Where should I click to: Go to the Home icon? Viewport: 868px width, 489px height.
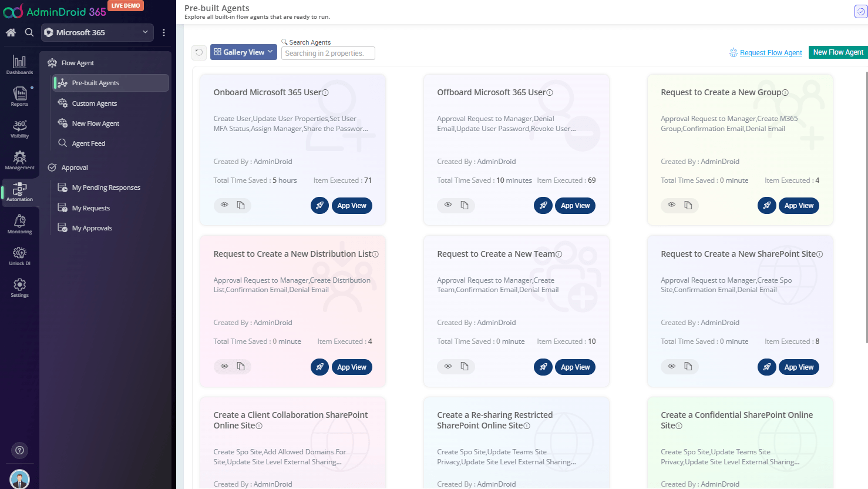pyautogui.click(x=11, y=32)
